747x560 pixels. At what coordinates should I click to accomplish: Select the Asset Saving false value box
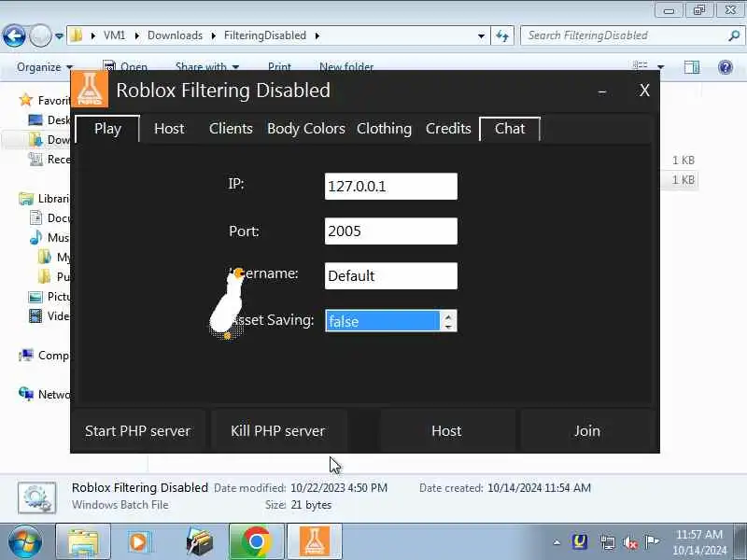click(x=383, y=321)
